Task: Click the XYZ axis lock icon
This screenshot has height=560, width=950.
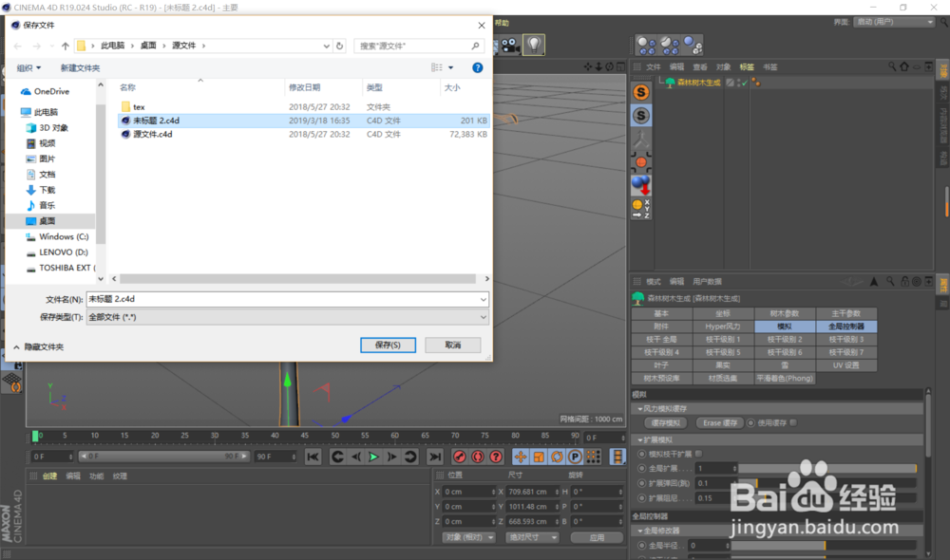Action: [641, 208]
